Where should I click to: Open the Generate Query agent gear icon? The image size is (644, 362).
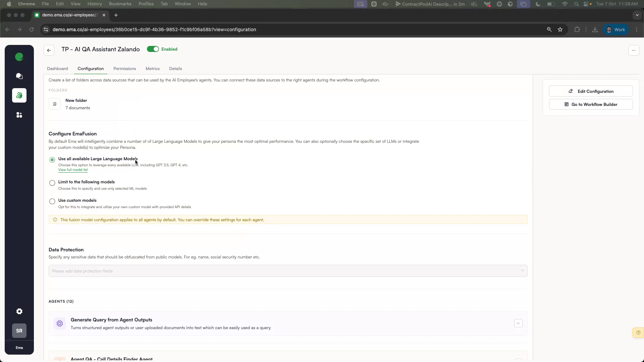click(x=59, y=323)
